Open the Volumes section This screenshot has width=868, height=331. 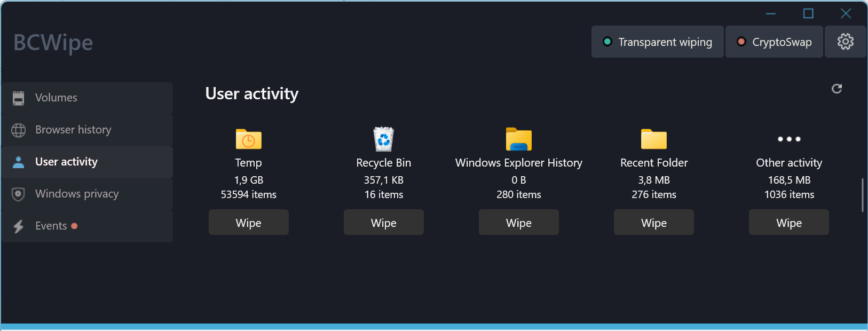pos(87,98)
